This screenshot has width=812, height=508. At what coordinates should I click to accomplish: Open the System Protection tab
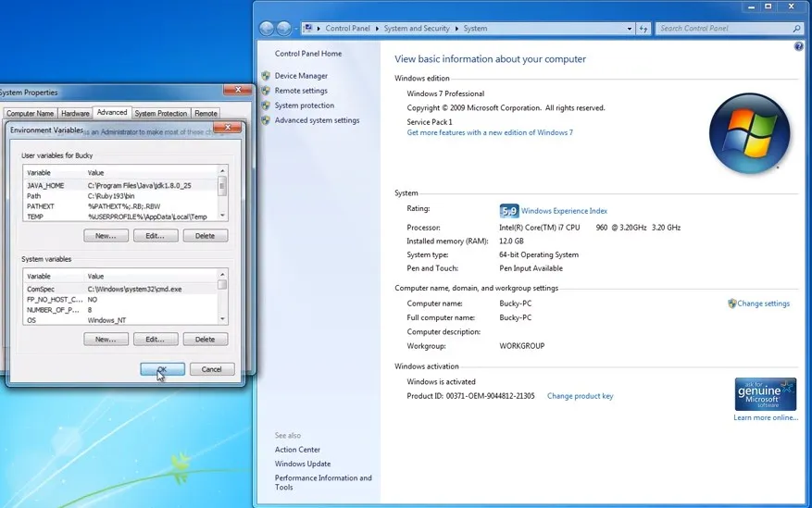160,113
